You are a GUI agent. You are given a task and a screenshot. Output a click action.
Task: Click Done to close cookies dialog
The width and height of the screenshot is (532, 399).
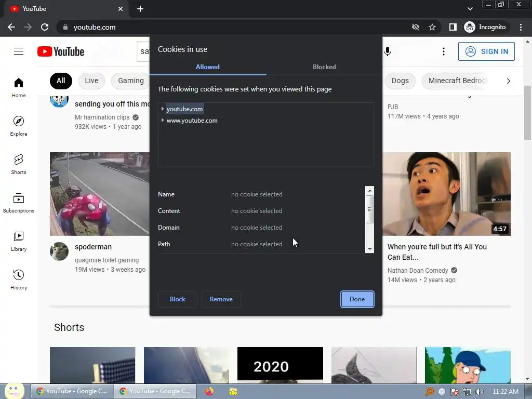click(x=357, y=299)
